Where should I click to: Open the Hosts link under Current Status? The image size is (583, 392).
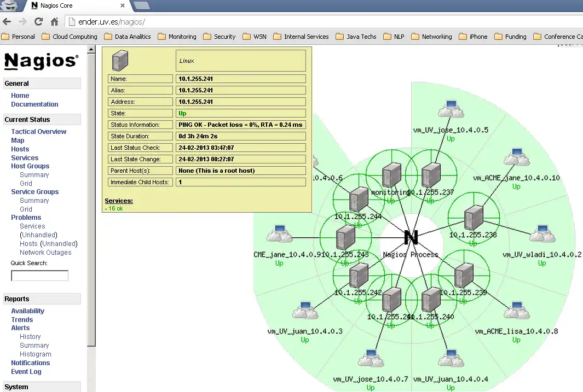pyautogui.click(x=20, y=149)
